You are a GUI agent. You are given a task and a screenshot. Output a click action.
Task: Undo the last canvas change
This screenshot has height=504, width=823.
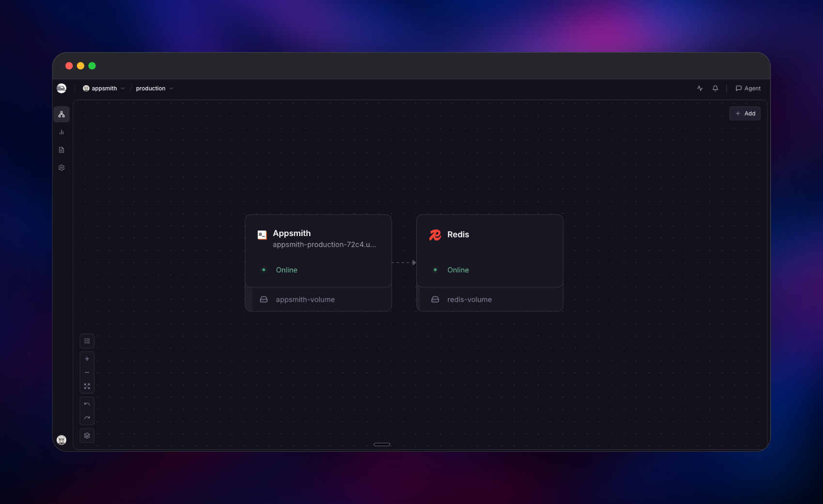87,404
